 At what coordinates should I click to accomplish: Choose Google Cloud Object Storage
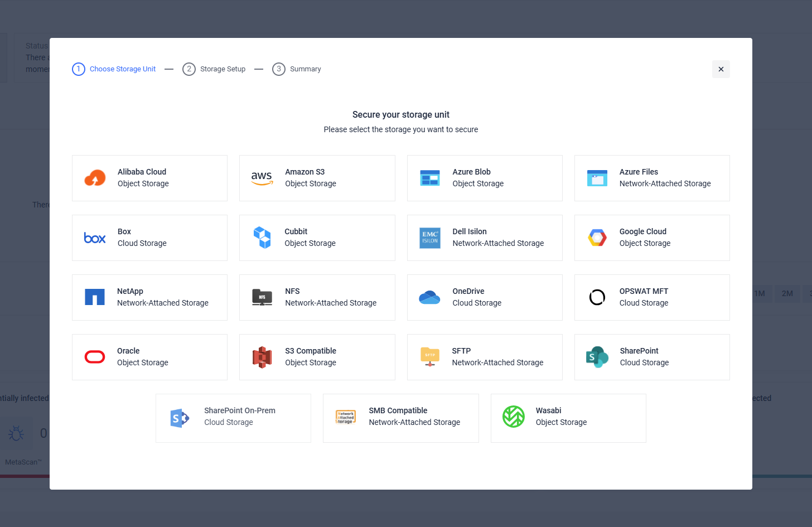tap(652, 238)
